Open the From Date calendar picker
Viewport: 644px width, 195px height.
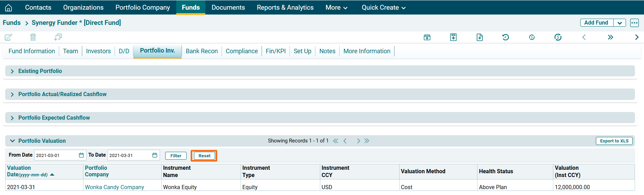(81, 155)
